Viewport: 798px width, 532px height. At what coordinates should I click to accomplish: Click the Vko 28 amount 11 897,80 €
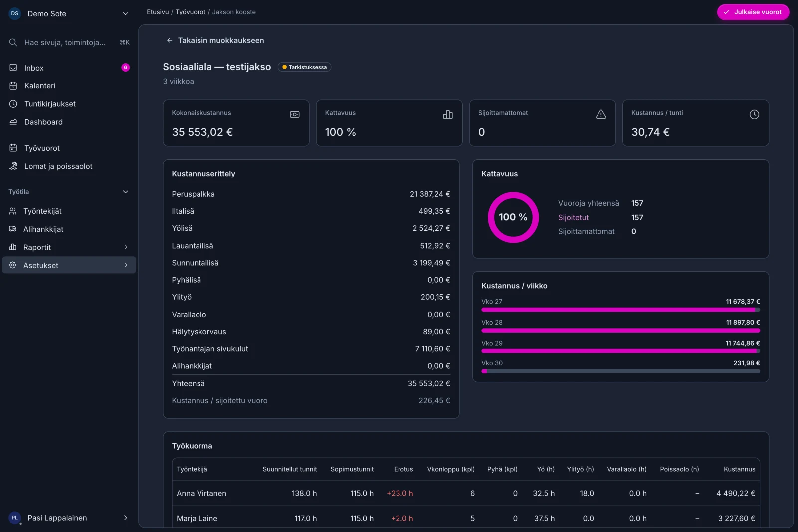pyautogui.click(x=743, y=322)
